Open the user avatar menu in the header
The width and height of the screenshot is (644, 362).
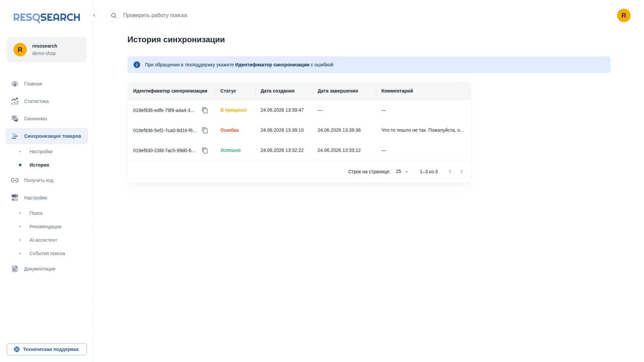[624, 15]
